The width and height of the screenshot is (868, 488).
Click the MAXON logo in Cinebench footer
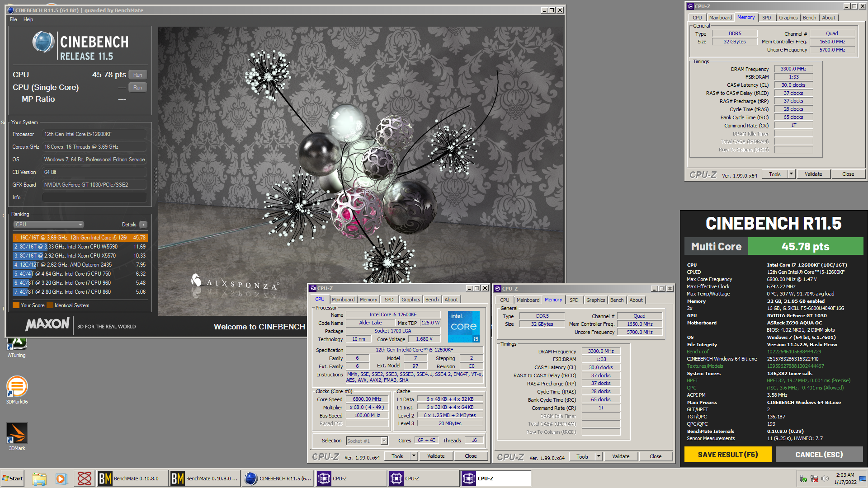point(47,324)
